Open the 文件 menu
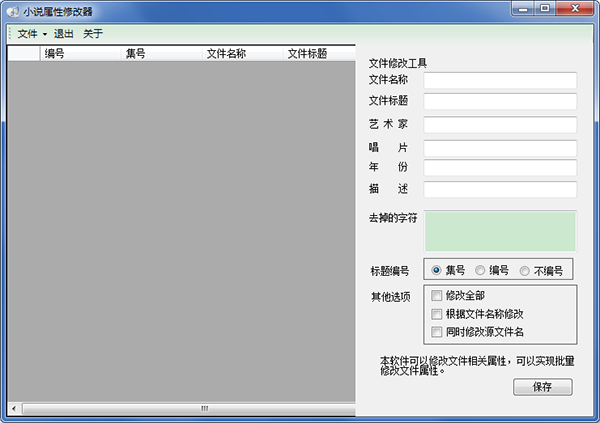This screenshot has width=600, height=423. (x=32, y=34)
